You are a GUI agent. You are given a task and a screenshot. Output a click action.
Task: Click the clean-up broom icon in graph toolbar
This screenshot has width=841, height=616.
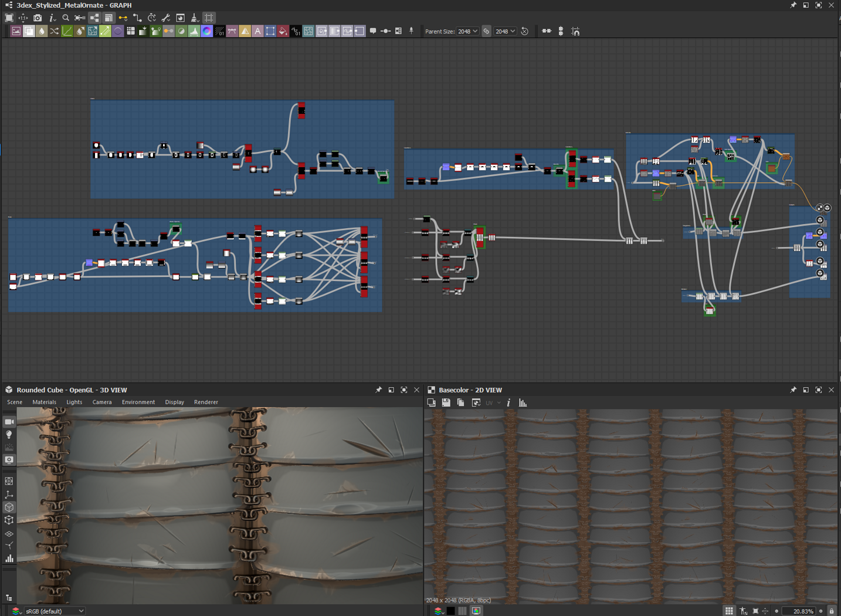pyautogui.click(x=195, y=18)
